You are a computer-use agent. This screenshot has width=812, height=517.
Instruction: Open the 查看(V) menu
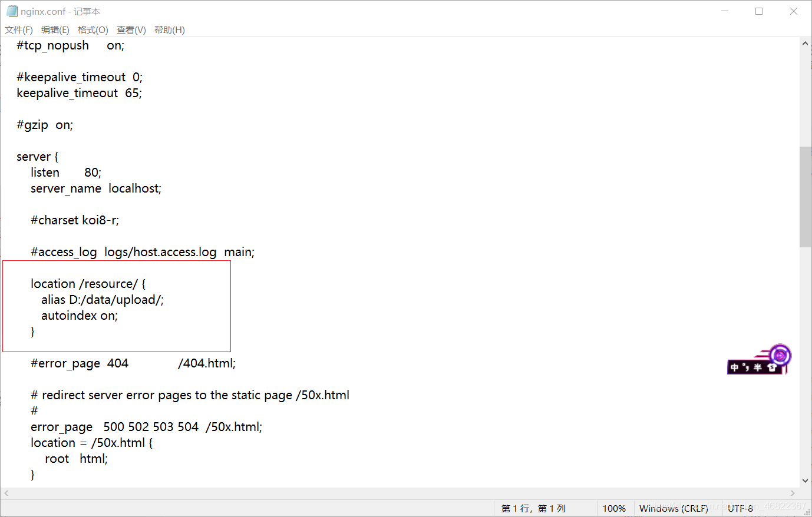(131, 30)
